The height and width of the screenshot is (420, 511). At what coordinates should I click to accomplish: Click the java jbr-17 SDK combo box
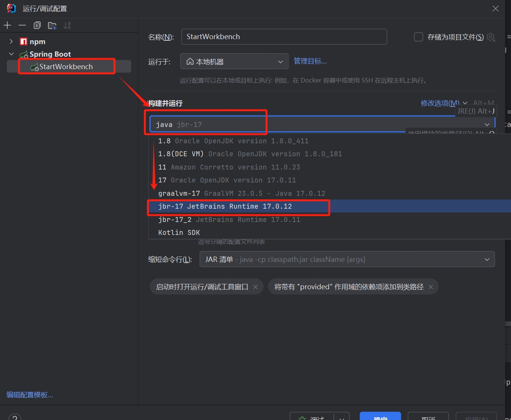[x=322, y=124]
